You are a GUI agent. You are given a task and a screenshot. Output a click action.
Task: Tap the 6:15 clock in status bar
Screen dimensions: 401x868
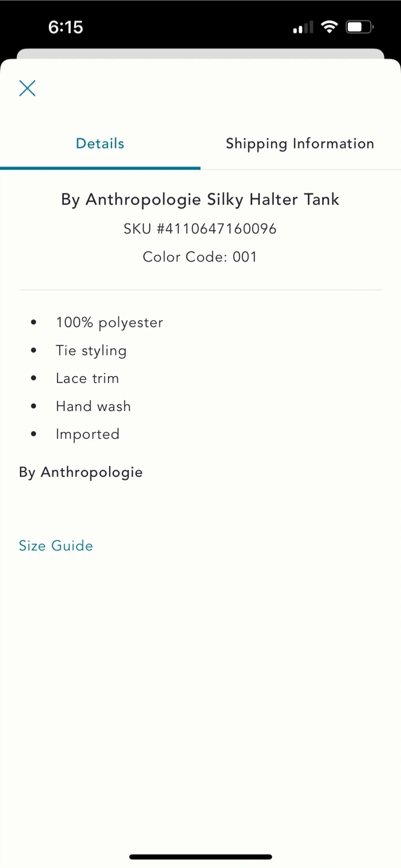tap(65, 27)
